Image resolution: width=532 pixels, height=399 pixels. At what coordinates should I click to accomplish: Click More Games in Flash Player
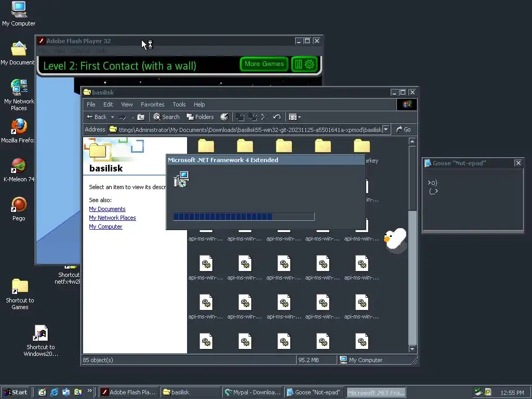click(x=264, y=64)
